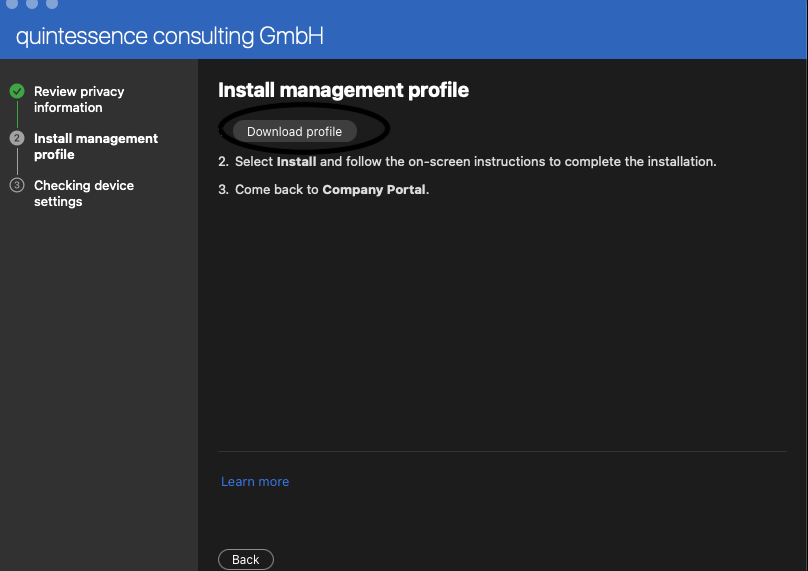This screenshot has height=571, width=808.
Task: Select Review privacy information step in sidebar
Action: 79,99
